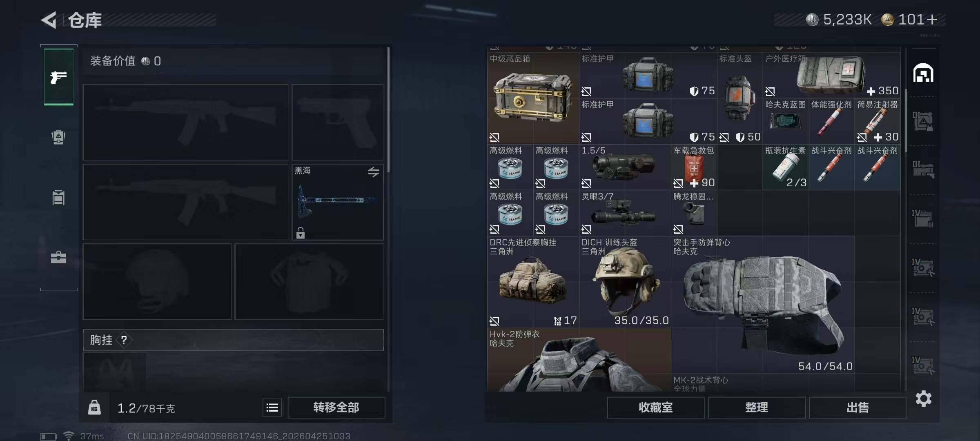
Task: Open the backpack tab in left sidebar
Action: click(x=58, y=137)
